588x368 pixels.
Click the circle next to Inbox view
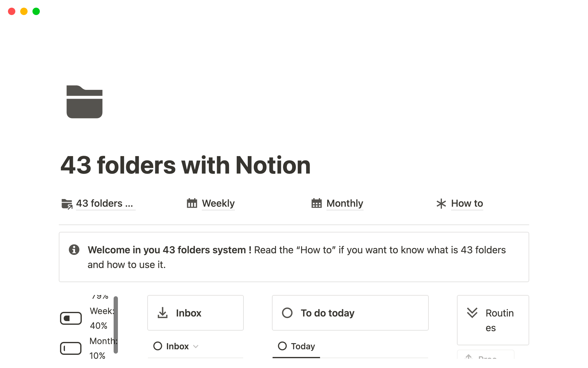(158, 346)
